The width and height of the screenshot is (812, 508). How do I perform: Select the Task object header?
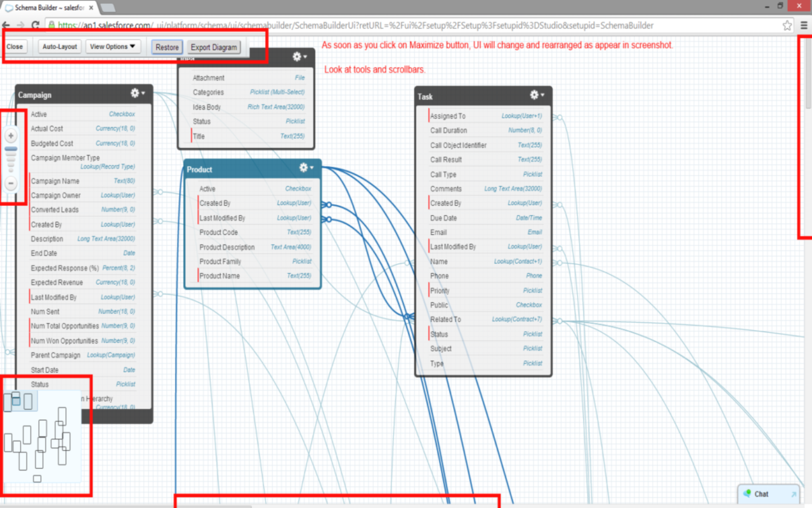coord(483,96)
